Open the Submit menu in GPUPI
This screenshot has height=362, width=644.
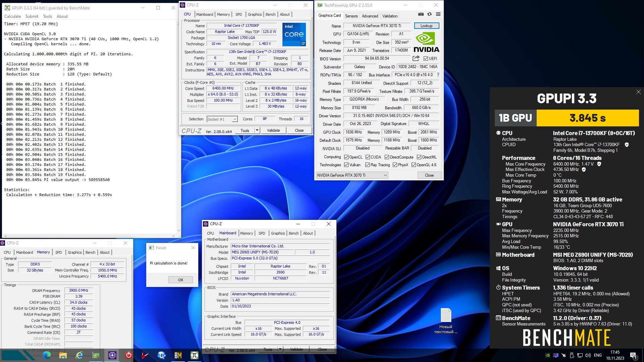coord(32,16)
